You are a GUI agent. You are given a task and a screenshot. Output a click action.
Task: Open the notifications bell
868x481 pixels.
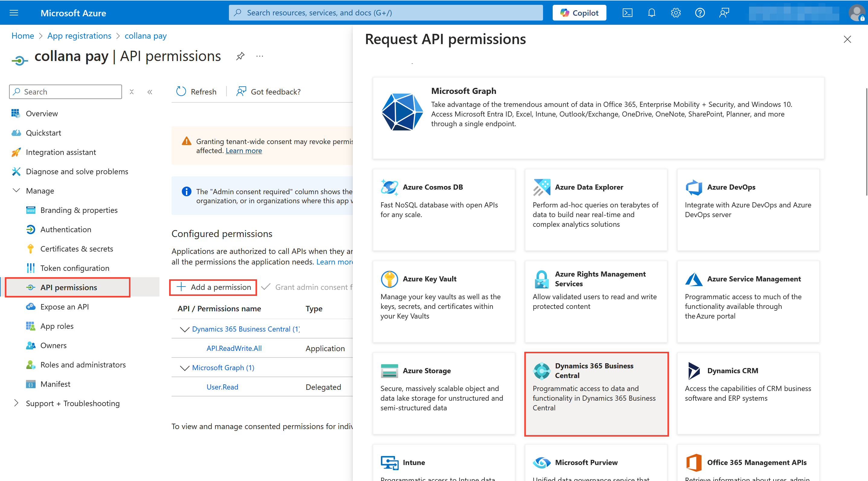coord(651,13)
